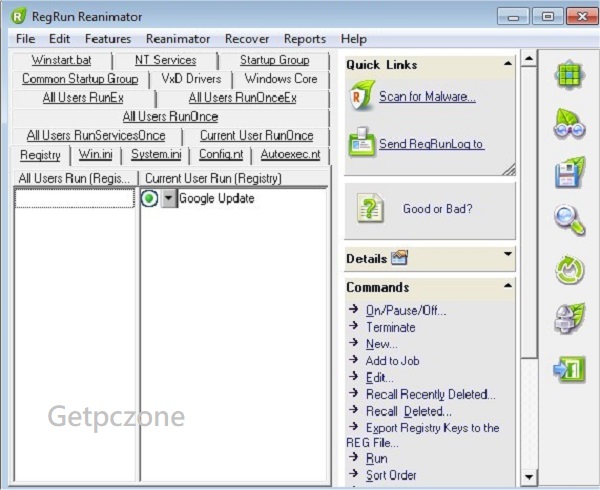The height and width of the screenshot is (490, 600).
Task: Open the Help menu
Action: pyautogui.click(x=354, y=39)
